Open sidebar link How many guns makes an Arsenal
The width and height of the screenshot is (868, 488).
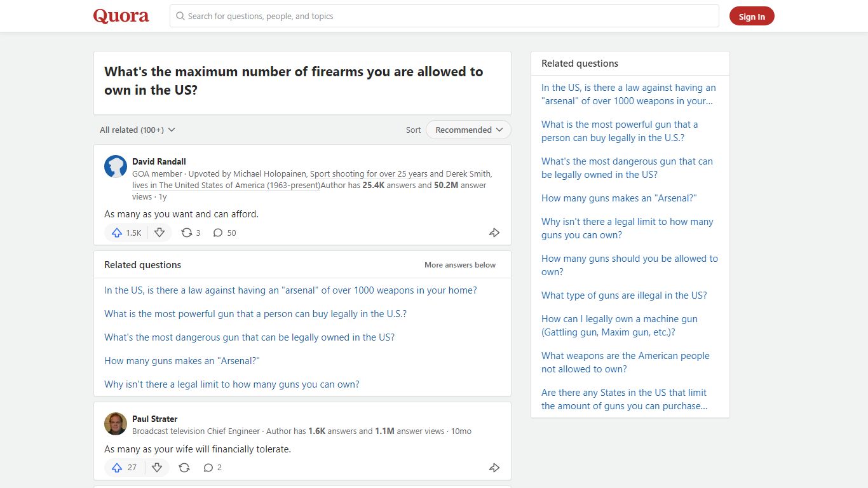(x=619, y=198)
